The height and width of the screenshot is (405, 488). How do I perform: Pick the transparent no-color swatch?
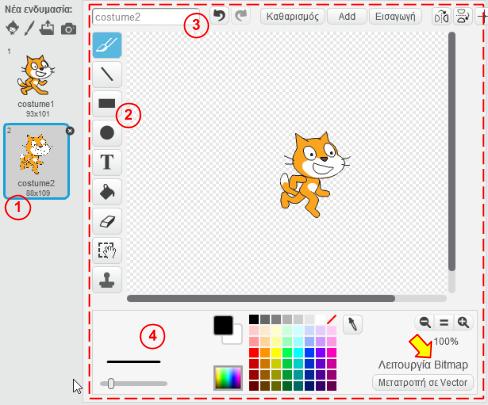point(331,319)
